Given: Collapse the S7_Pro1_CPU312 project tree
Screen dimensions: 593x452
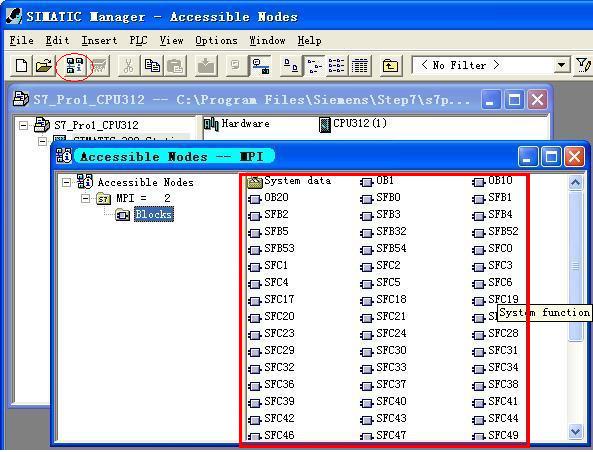Looking at the screenshot, I should point(23,125).
